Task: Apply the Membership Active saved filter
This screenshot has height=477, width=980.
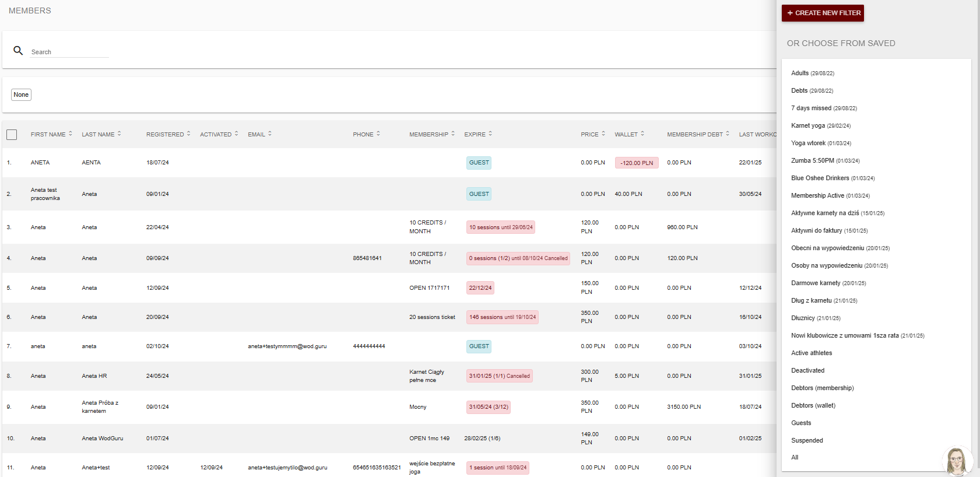Action: pyautogui.click(x=817, y=196)
